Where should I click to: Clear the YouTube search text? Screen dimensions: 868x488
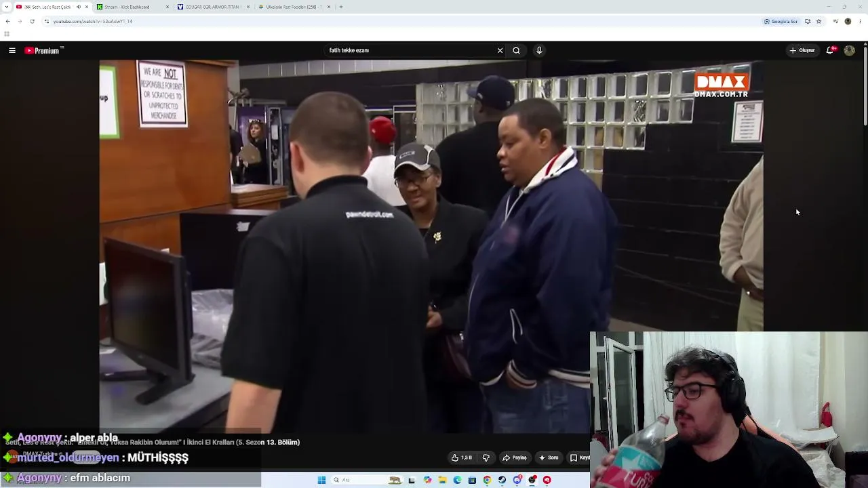(x=500, y=50)
